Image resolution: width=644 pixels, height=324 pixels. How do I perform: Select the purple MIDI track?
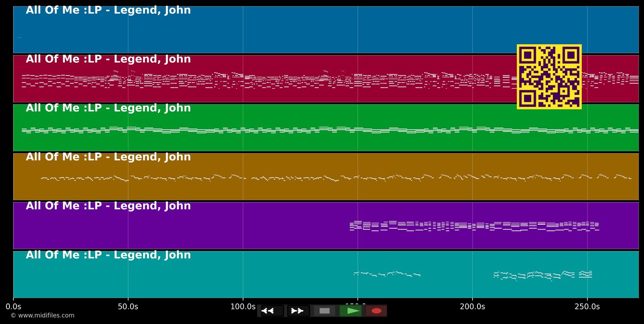[326, 226]
